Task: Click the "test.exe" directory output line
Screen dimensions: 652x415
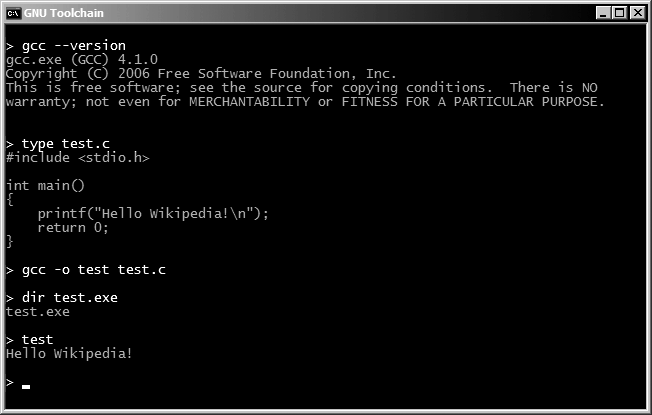Action: (38, 312)
